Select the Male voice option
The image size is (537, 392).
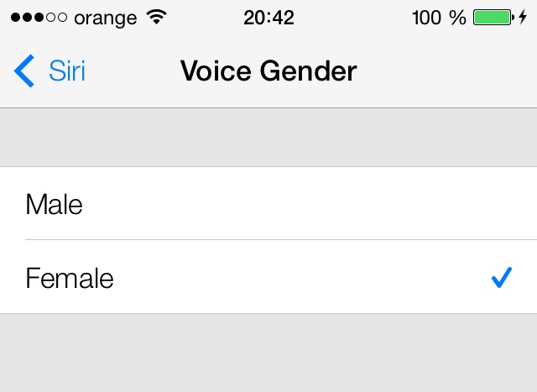268,204
